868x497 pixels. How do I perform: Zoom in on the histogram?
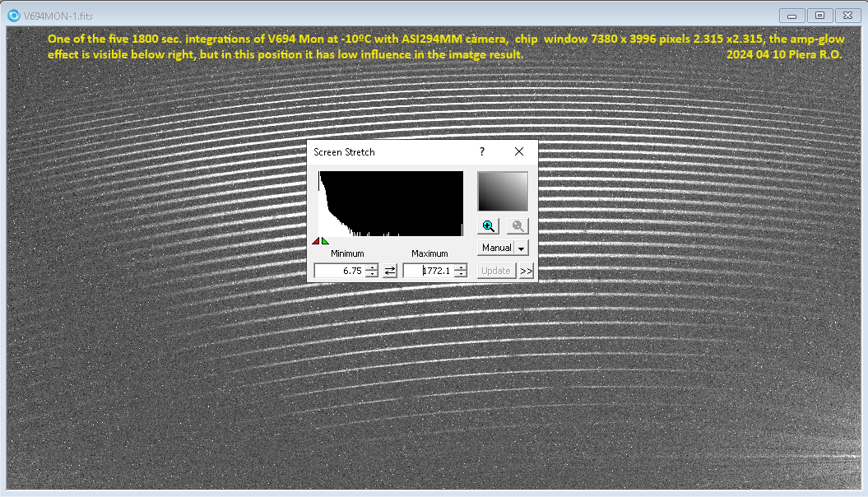(488, 225)
